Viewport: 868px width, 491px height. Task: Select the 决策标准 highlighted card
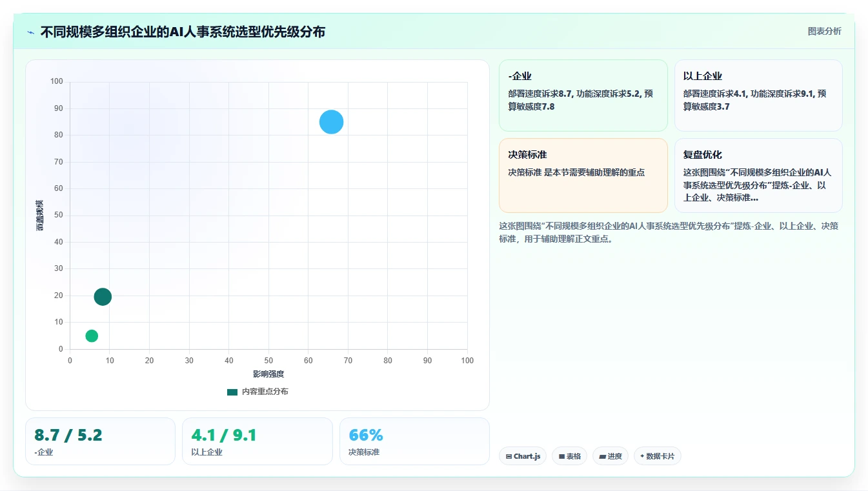583,175
